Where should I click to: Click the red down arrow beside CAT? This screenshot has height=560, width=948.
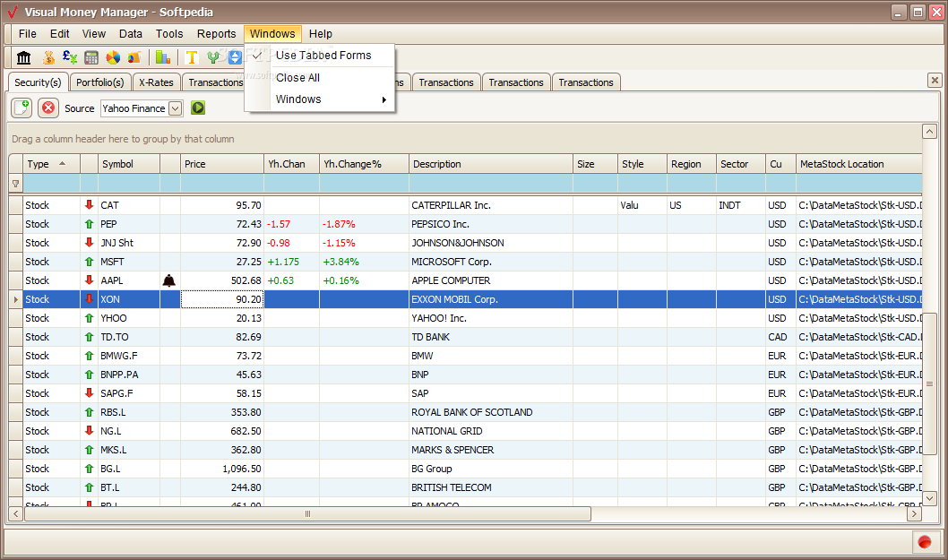tap(89, 205)
